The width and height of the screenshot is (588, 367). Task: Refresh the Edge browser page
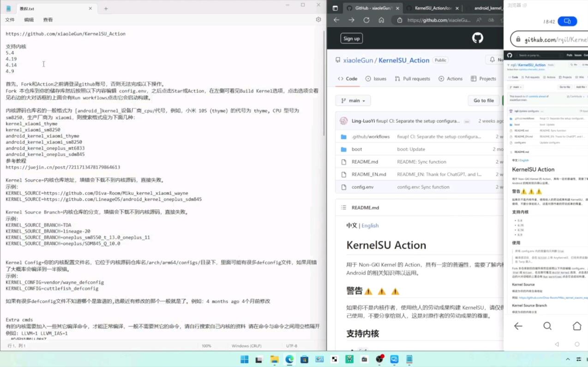pos(366,20)
